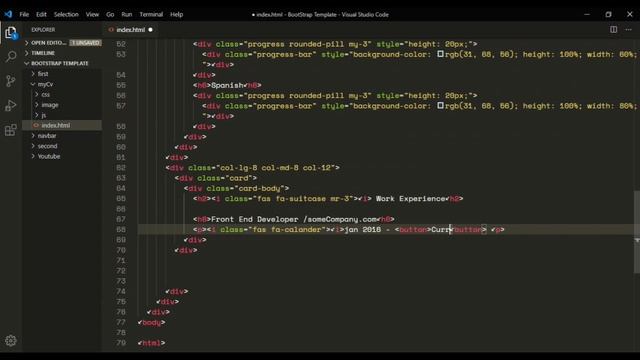Click line number 68 in the gutter
This screenshot has width=640, height=360.
[121, 229]
